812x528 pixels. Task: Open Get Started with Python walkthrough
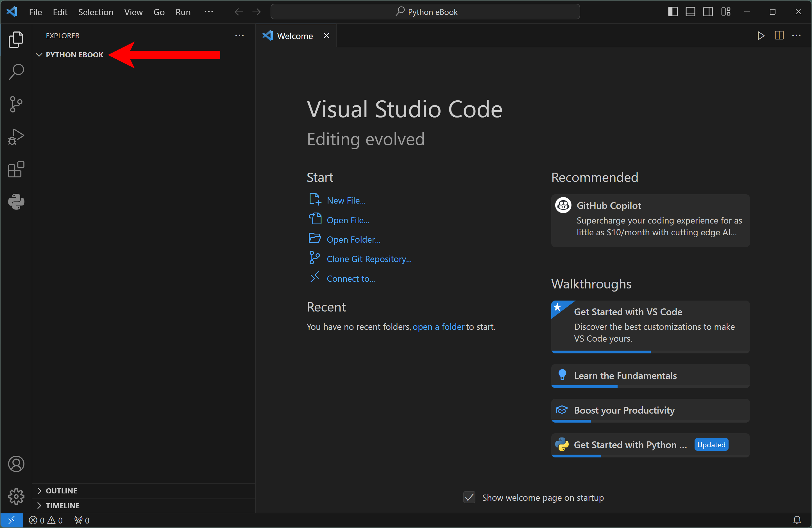click(650, 445)
